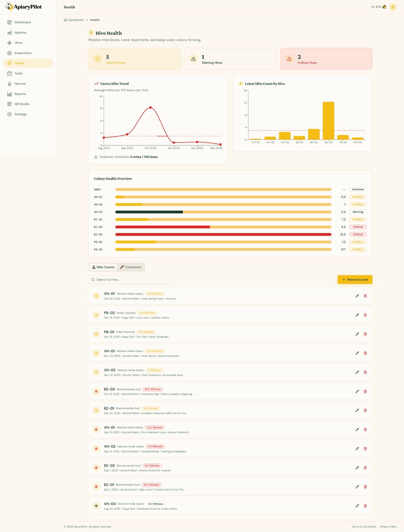The image size is (404, 532).
Task: Open Terms & Conditions link
Action: [x=364, y=527]
